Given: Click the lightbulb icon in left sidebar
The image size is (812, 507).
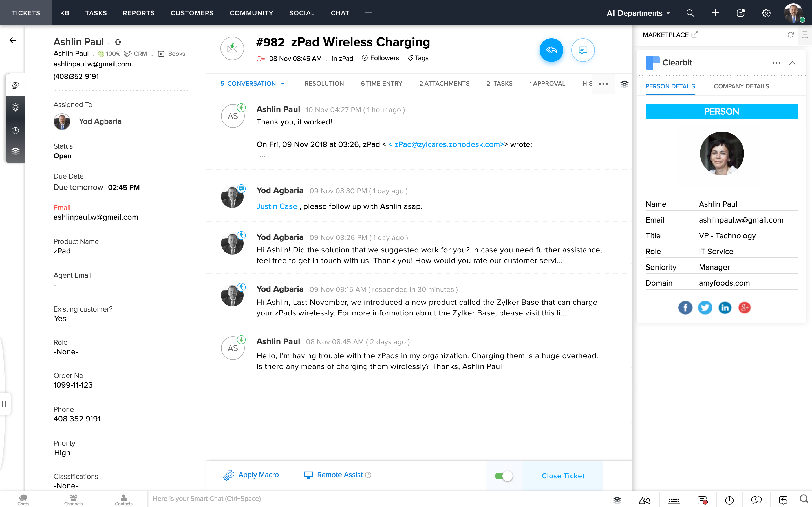Looking at the screenshot, I should 16,107.
